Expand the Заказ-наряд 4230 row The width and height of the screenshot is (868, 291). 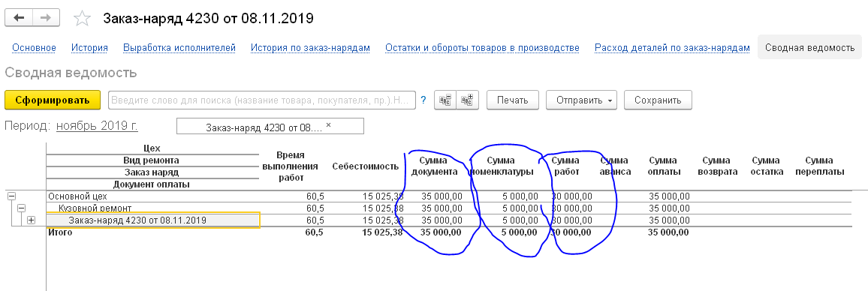coord(31,220)
